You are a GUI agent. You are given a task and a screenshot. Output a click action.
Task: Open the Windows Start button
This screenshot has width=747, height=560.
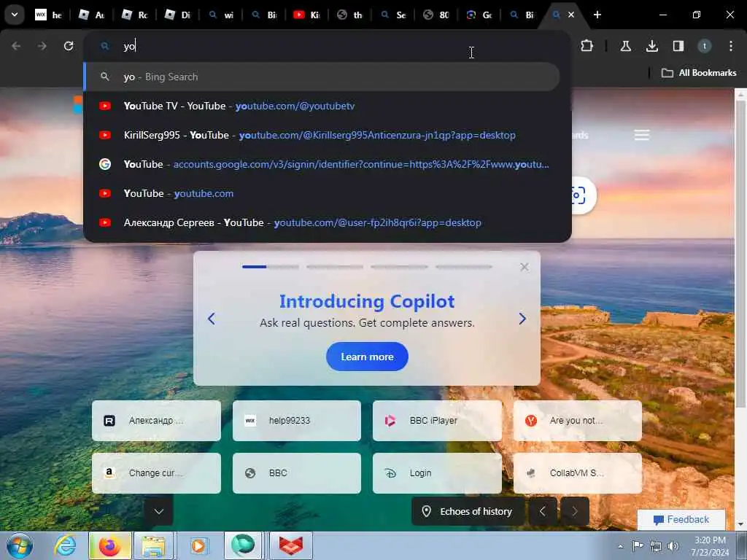pos(20,545)
